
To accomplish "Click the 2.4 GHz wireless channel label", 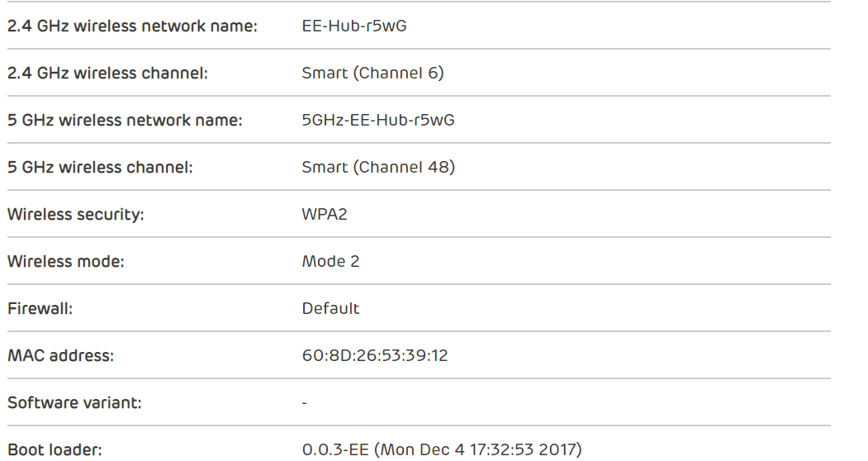I will pyautogui.click(x=107, y=73).
